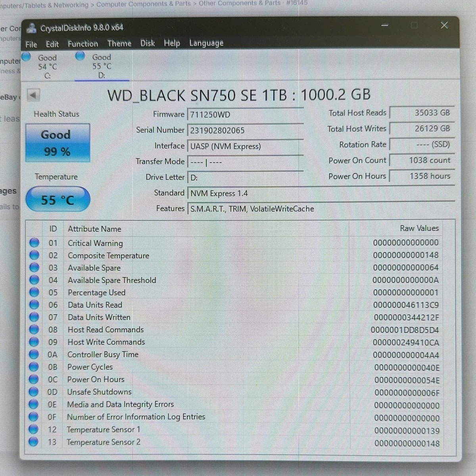476x476 pixels.
Task: Select the Controller Busy Time attribute name
Action: 103,355
